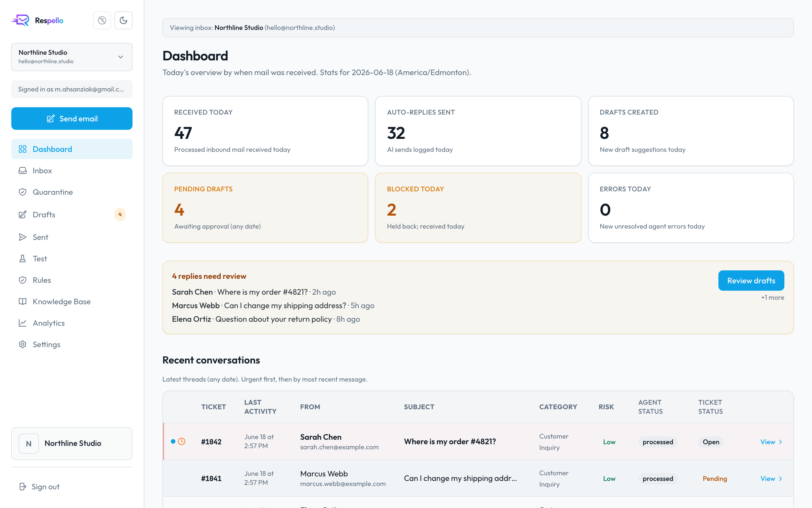The height and width of the screenshot is (508, 812).
Task: Open the Blocked Today card
Action: click(x=478, y=208)
